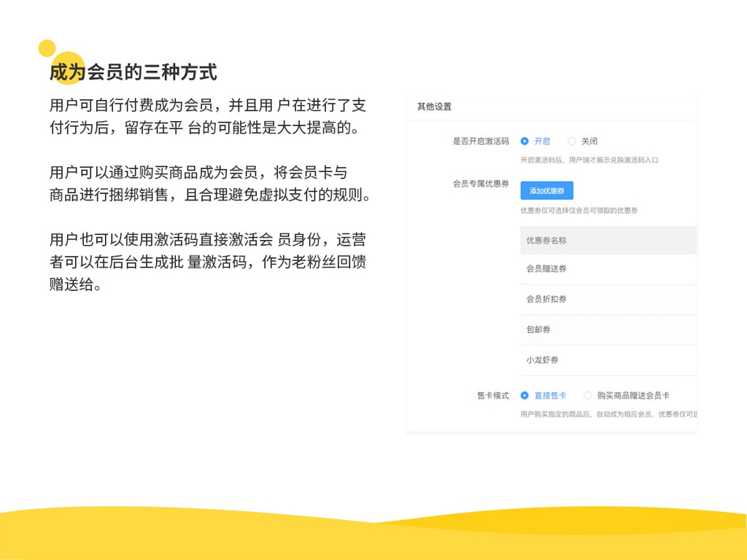Click the heading 成为会员的三种方式
Viewport: 747px width, 560px height.
tap(133, 72)
